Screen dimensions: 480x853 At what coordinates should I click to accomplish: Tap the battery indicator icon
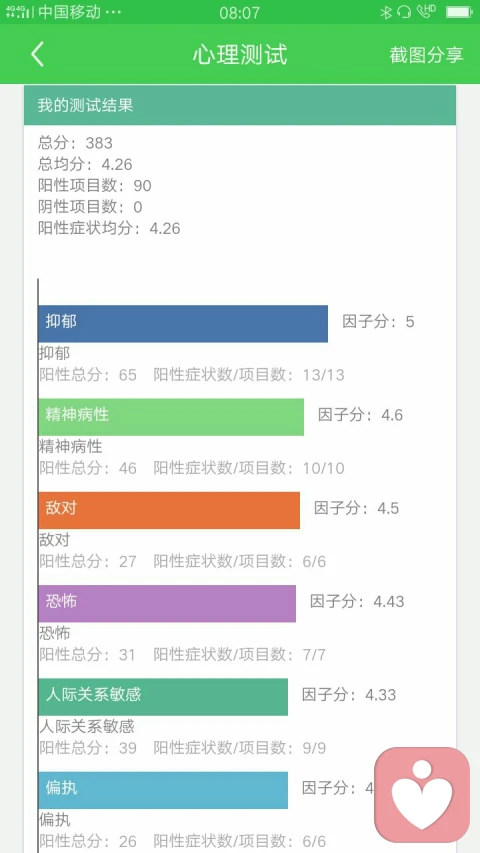[x=459, y=12]
